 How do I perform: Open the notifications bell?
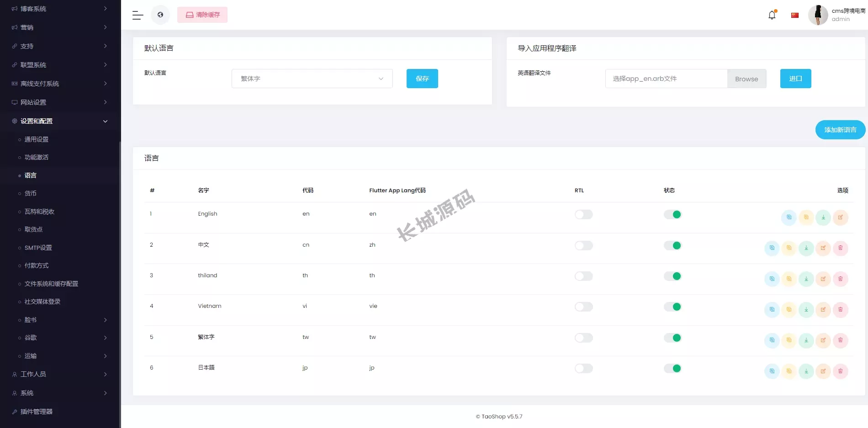tap(772, 15)
